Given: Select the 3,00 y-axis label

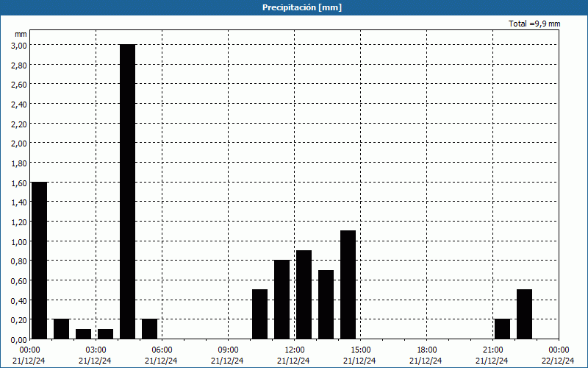Looking at the screenshot, I should pyautogui.click(x=19, y=45).
